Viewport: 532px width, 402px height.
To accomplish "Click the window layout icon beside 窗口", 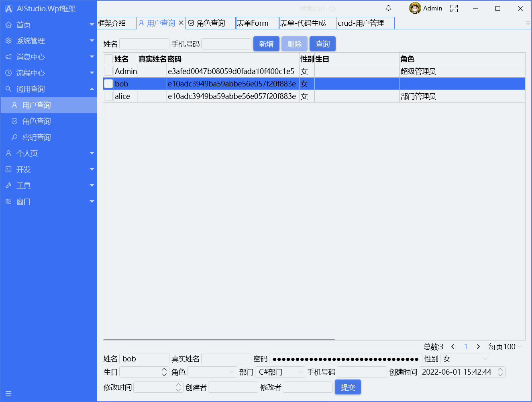I will coord(8,201).
